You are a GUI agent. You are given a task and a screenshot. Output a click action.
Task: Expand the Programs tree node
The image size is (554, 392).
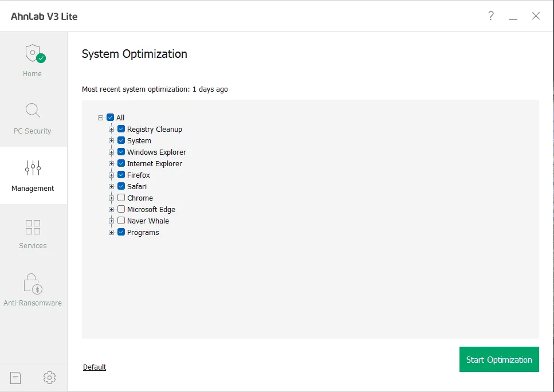tap(111, 233)
